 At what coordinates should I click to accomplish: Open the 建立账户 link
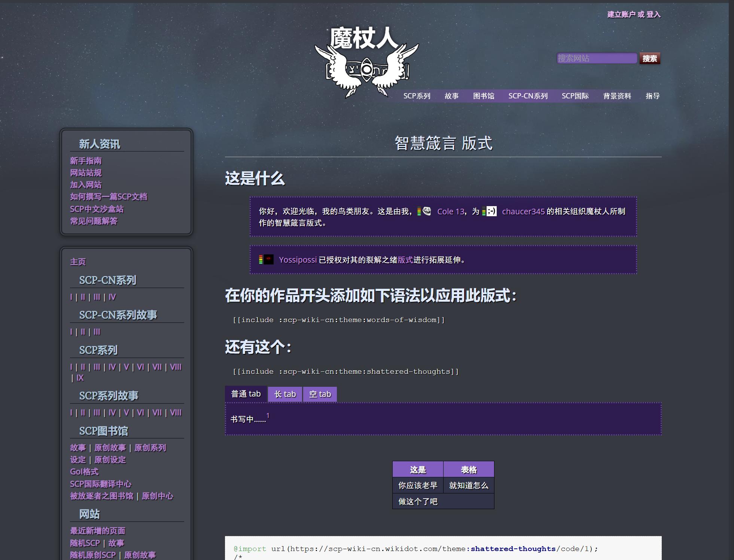tap(621, 15)
